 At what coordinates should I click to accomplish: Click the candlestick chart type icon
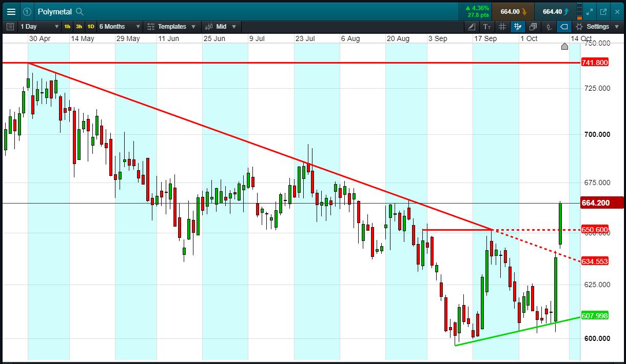tap(209, 27)
